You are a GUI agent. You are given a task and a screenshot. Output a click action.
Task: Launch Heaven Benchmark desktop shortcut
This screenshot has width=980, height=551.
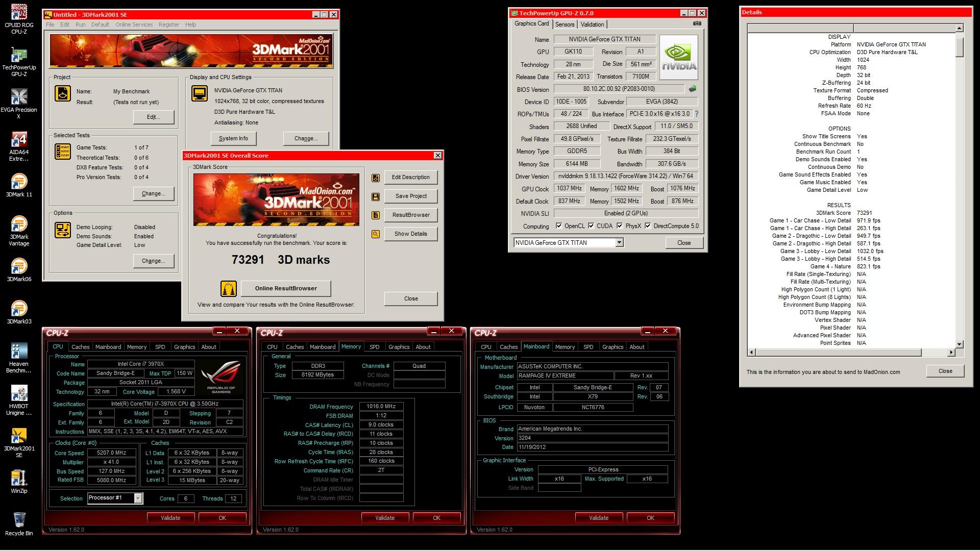point(19,358)
